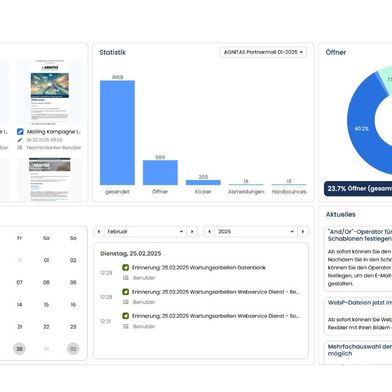The image size is (392, 392).
Task: Click the Benutzer list icon under Webservice Dienst - Re...
Action: (x=126, y=302)
